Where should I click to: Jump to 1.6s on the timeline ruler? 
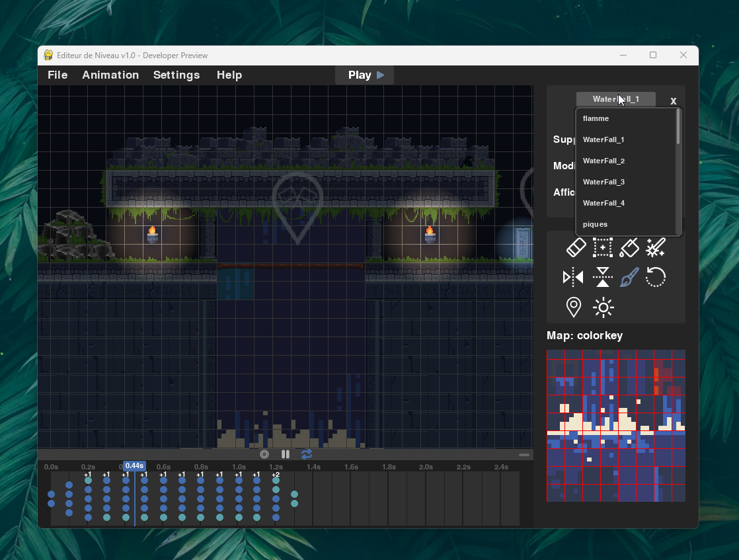pyautogui.click(x=351, y=467)
